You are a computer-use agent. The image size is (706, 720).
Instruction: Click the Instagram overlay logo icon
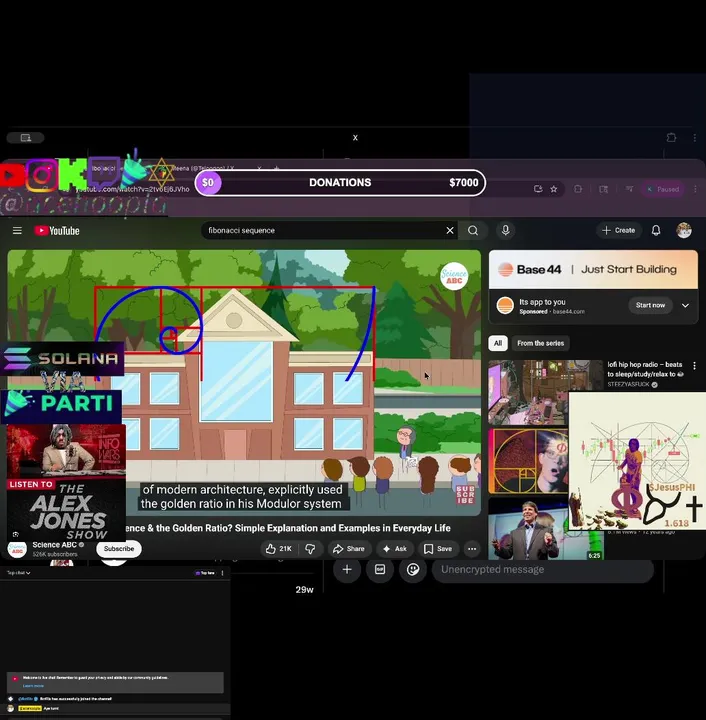(42, 174)
